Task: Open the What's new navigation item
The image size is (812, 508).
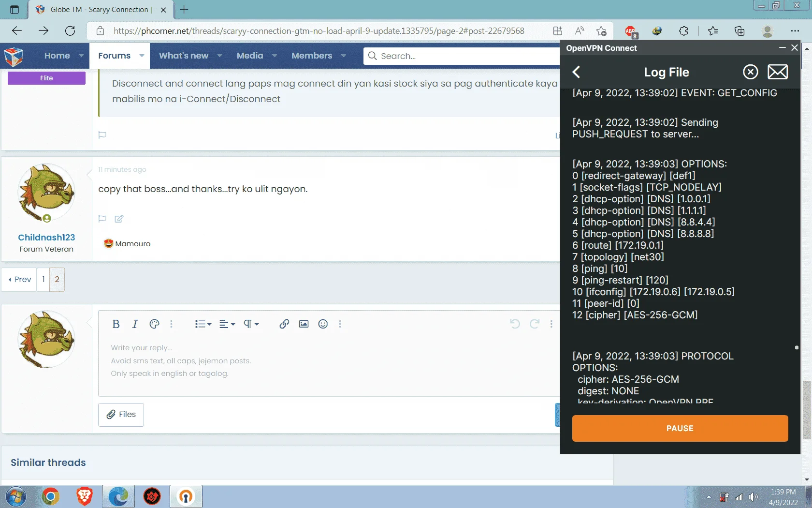Action: [184, 56]
